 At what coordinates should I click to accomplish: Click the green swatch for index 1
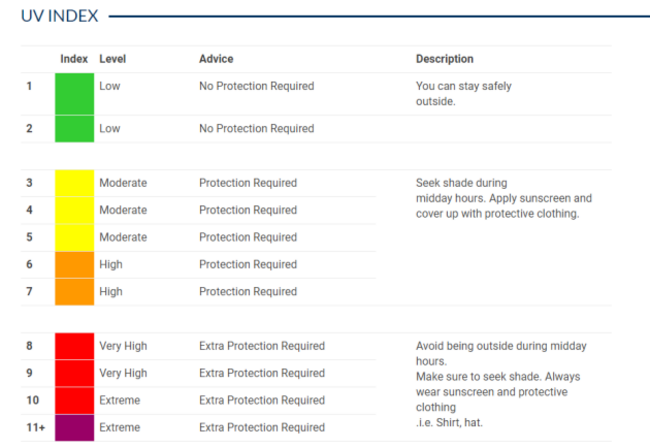point(75,94)
